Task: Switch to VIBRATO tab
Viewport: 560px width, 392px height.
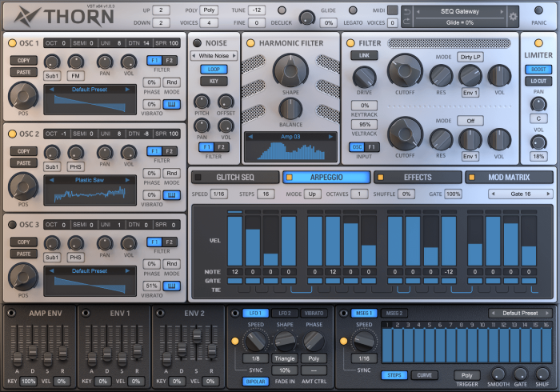Action: (314, 313)
